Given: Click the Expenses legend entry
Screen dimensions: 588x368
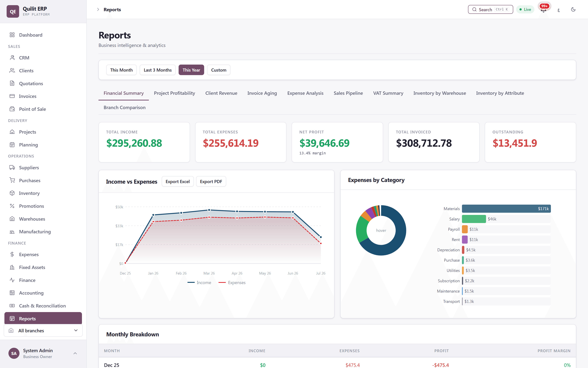Looking at the screenshot, I should pos(232,283).
